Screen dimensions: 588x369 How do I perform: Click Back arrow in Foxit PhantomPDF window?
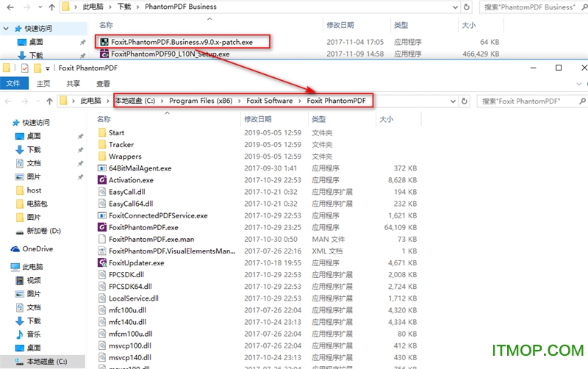coord(8,101)
